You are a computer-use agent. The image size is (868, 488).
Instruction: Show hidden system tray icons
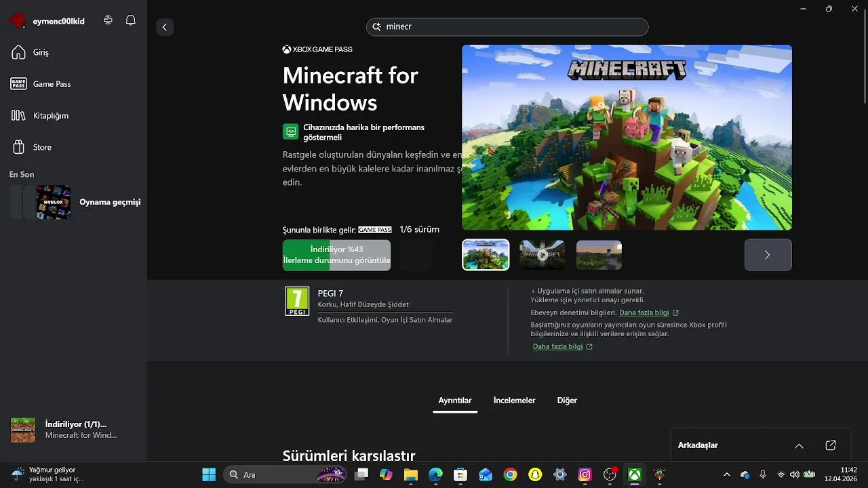(x=727, y=474)
